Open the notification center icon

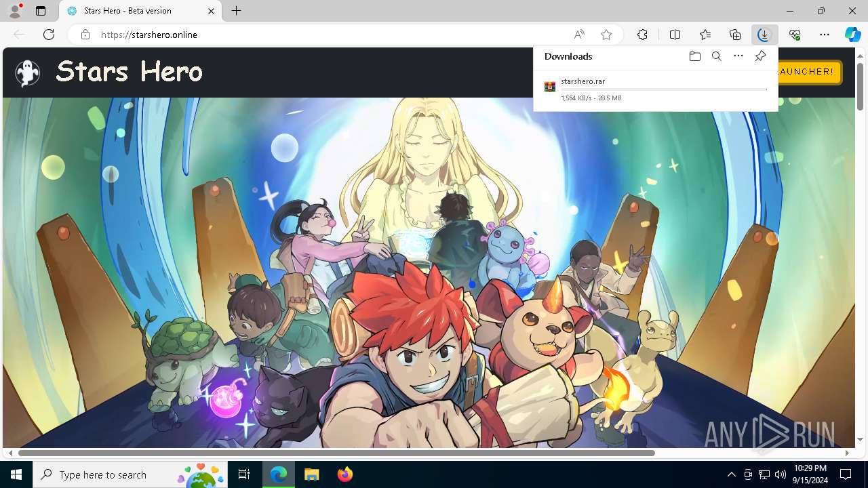click(846, 474)
